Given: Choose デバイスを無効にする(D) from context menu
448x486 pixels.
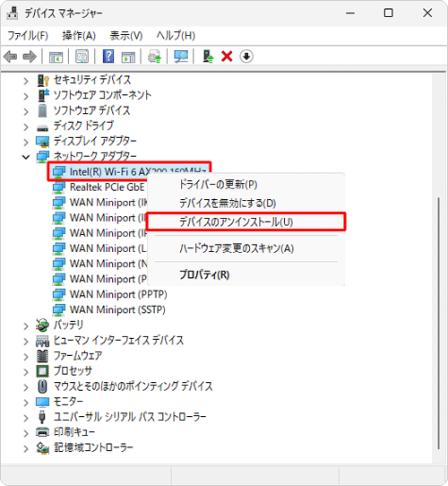Looking at the screenshot, I should click(246, 204).
